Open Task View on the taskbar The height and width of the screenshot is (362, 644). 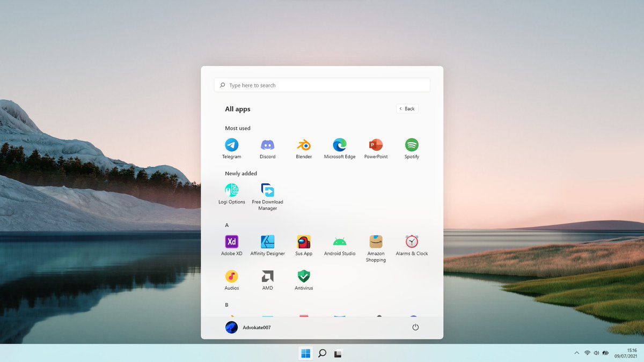point(338,353)
